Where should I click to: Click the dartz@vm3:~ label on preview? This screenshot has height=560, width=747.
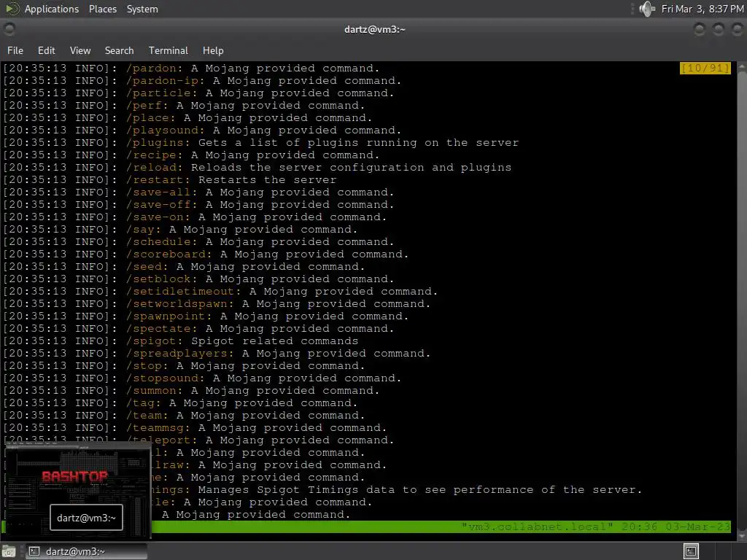(x=86, y=518)
